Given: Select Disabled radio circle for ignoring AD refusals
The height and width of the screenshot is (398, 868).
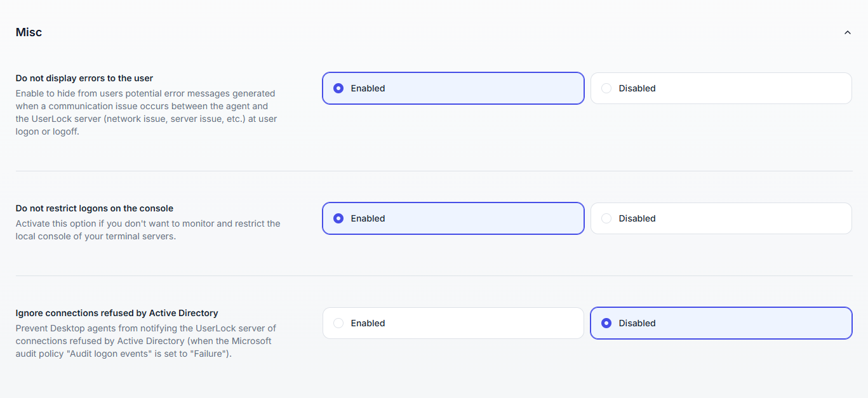Looking at the screenshot, I should coord(606,323).
